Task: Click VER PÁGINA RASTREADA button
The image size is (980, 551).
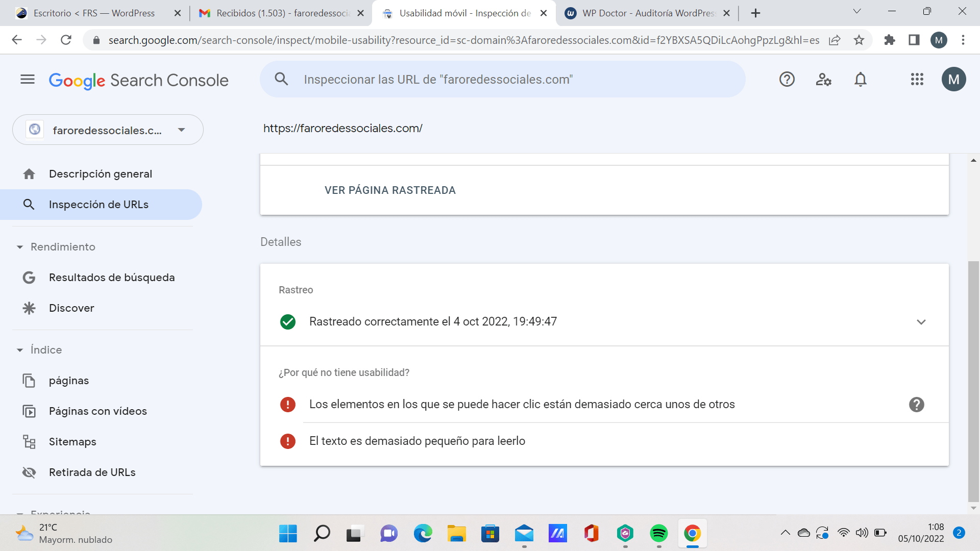Action: pos(390,190)
